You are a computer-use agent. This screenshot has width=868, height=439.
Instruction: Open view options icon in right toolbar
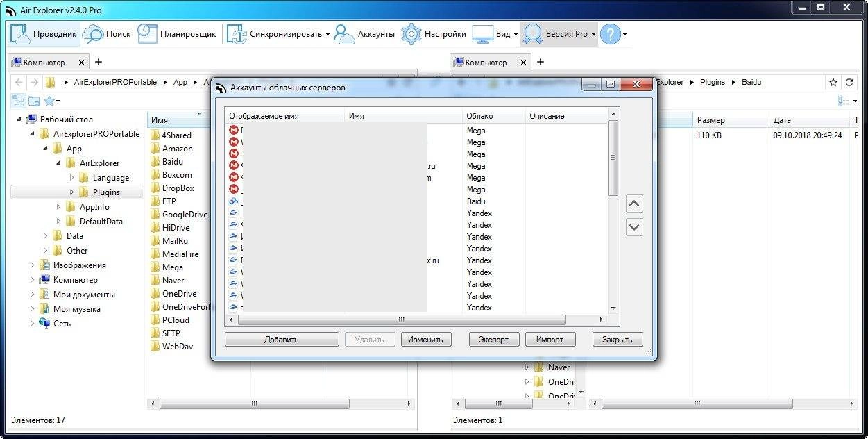[844, 101]
